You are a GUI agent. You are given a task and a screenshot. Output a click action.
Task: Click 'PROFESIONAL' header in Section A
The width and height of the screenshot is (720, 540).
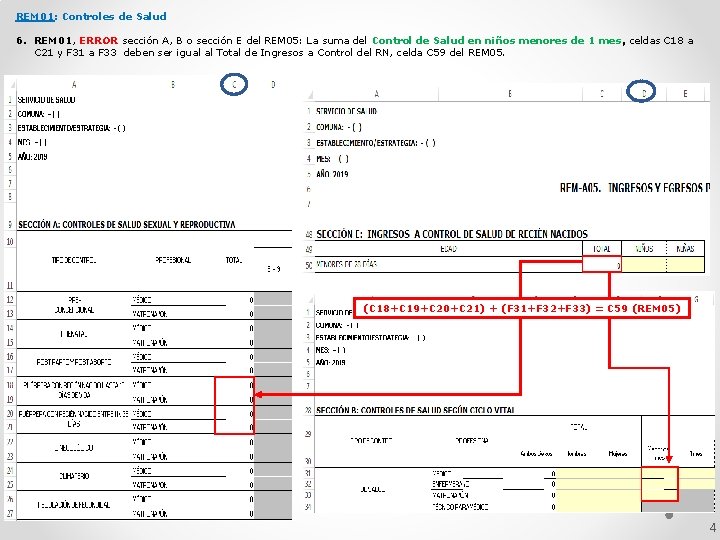(x=173, y=260)
